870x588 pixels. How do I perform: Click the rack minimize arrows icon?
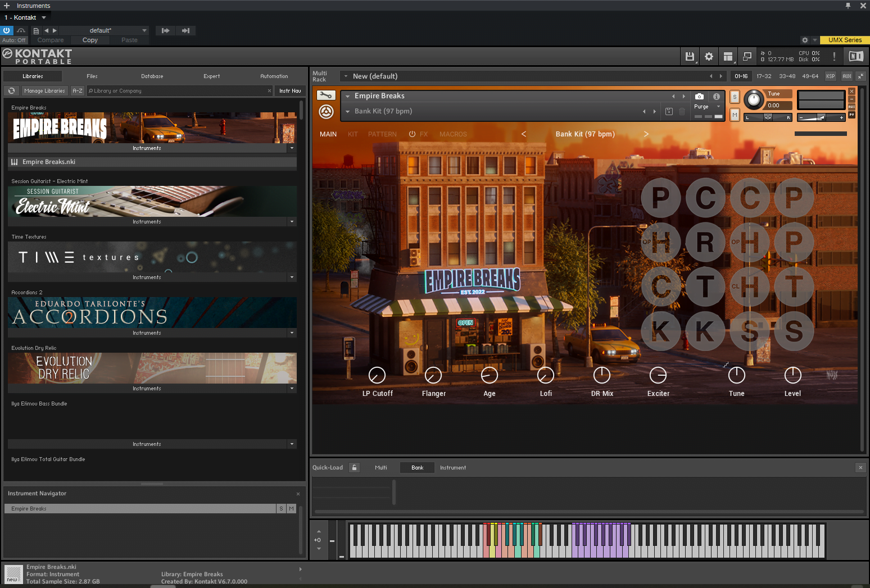pyautogui.click(x=860, y=76)
